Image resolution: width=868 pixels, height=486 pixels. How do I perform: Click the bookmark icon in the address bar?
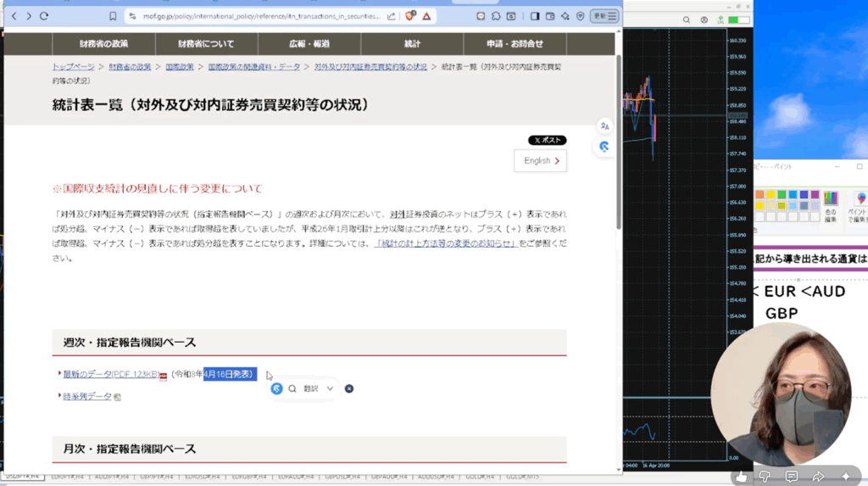113,15
